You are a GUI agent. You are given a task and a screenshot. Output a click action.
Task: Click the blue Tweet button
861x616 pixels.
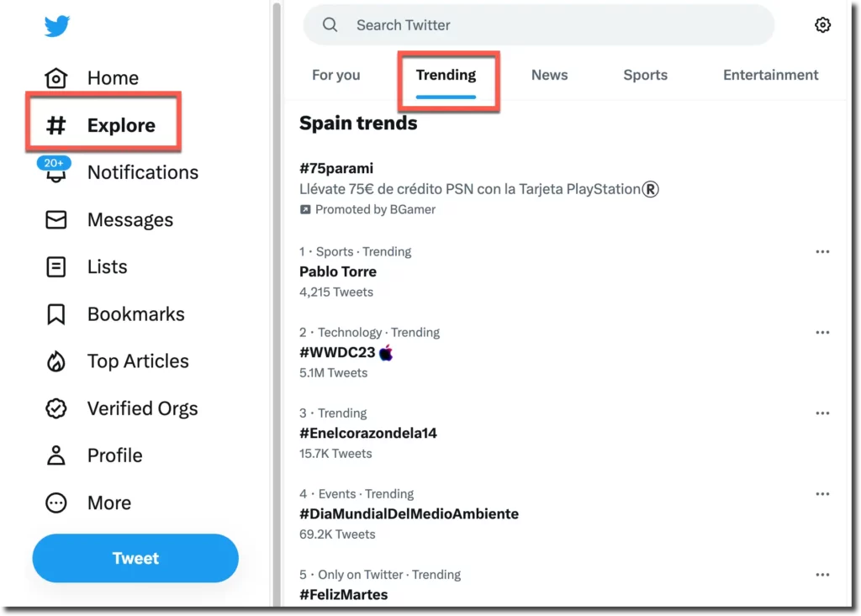click(135, 558)
